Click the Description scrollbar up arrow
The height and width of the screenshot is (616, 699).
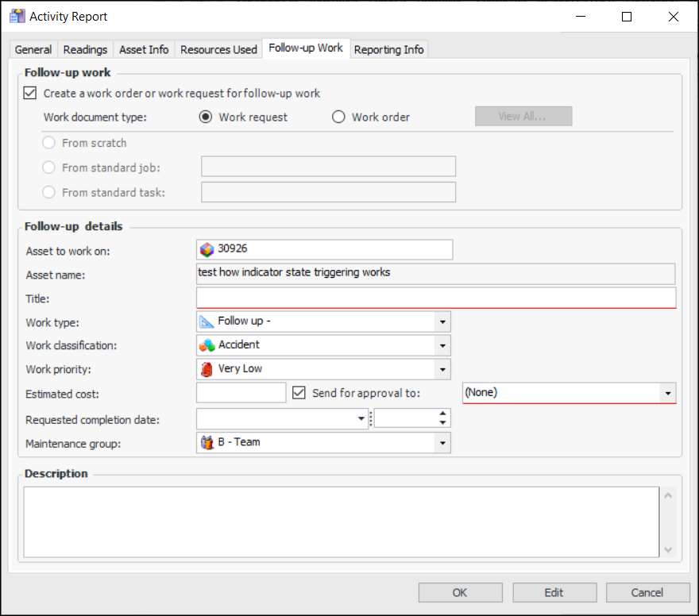[x=668, y=495]
